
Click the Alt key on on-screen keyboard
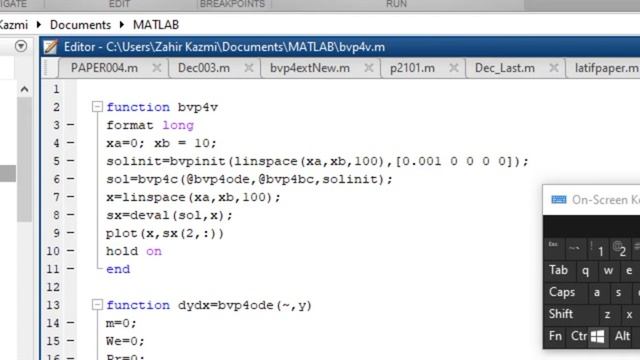(x=622, y=336)
